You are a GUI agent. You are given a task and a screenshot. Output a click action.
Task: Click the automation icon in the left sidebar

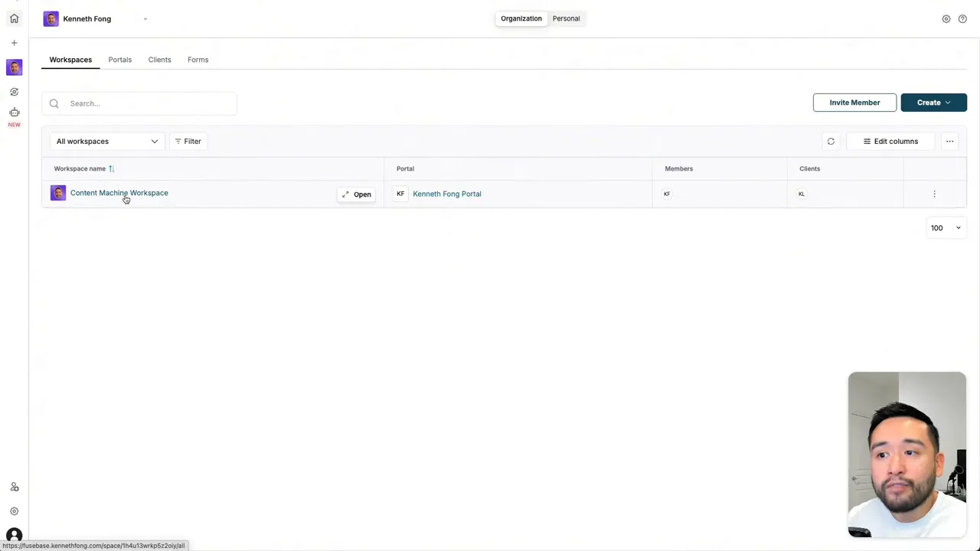pos(14,91)
